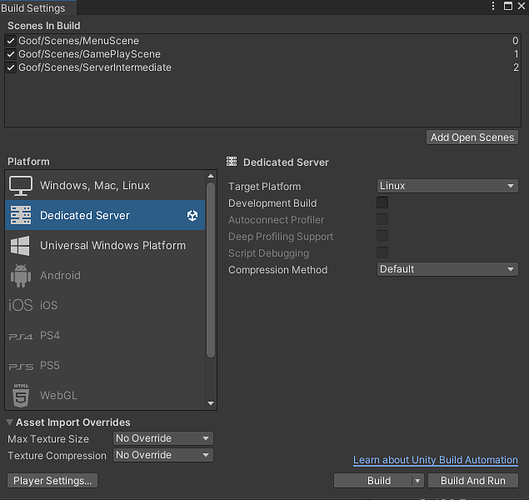
Task: Toggle the GamePlayScene scene checkbox
Action: (11, 54)
